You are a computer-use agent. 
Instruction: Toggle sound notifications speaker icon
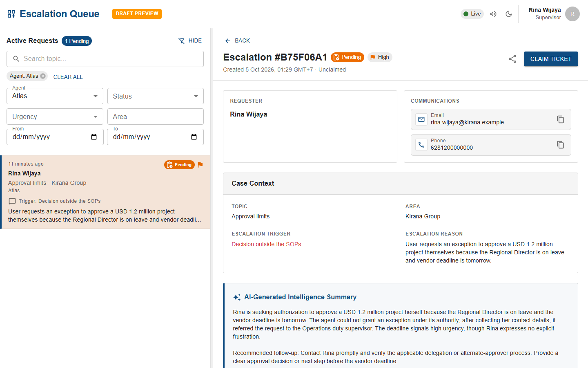click(493, 14)
